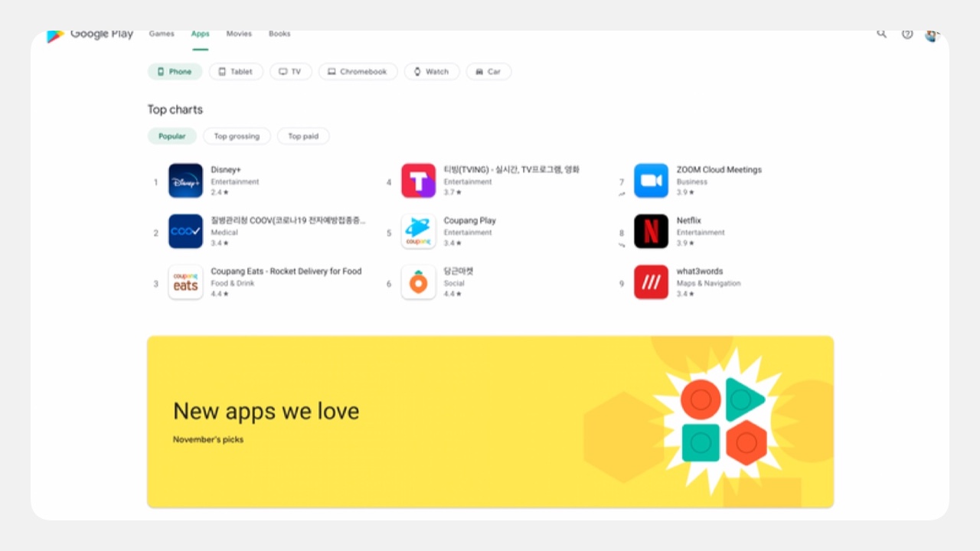This screenshot has width=980, height=551.
Task: Select the Top paid chart chip
Action: 303,136
